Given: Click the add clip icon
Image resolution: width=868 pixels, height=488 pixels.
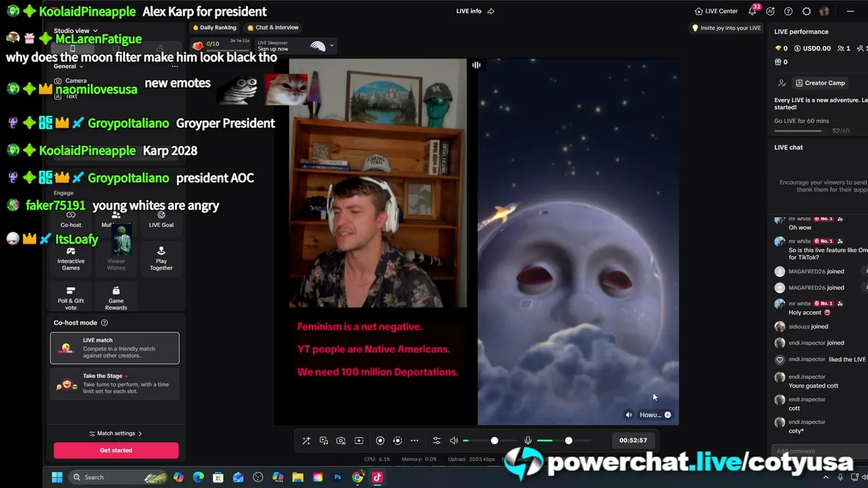Looking at the screenshot, I should point(359,441).
